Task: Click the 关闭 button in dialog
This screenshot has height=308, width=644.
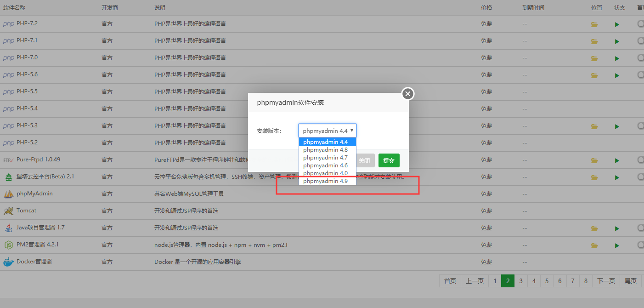Action: [364, 160]
